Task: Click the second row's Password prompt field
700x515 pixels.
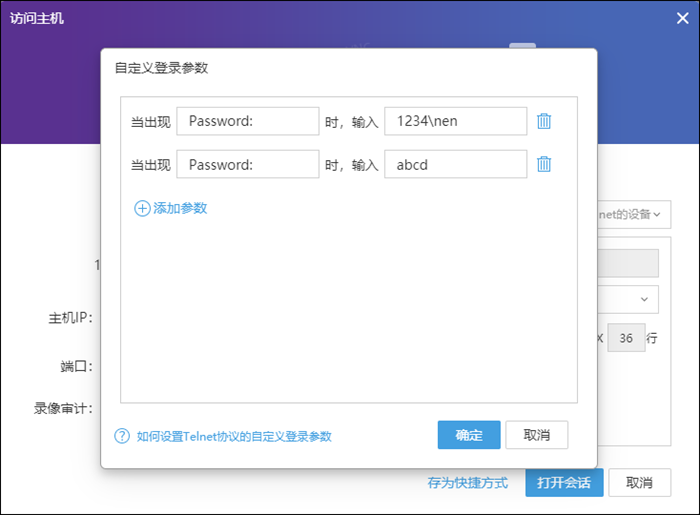Action: [247, 164]
